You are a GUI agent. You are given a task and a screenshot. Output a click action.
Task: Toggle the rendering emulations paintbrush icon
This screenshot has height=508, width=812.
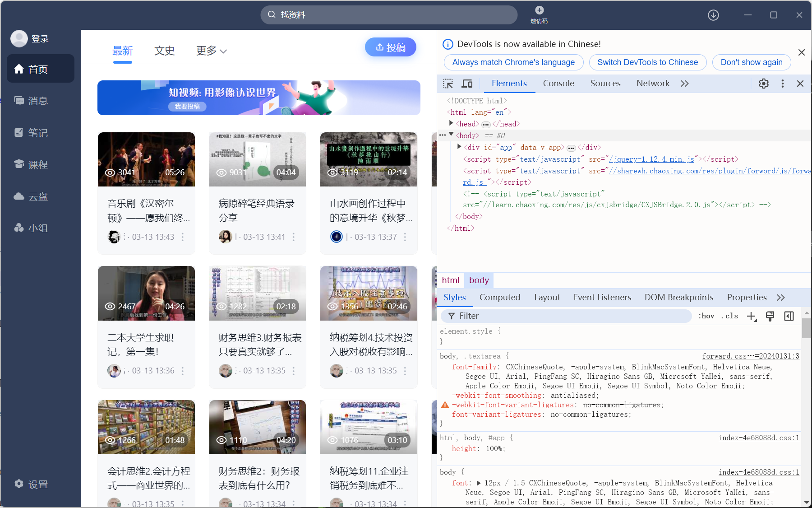click(770, 316)
